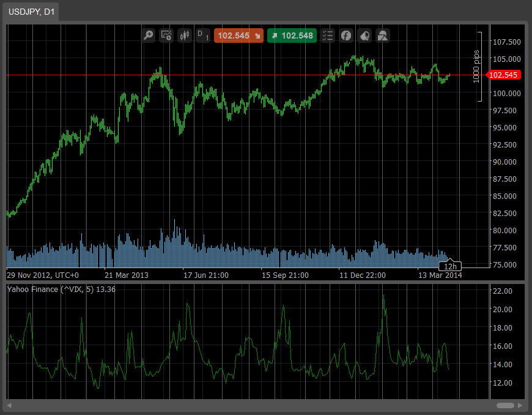The image size is (532, 415).
Task: Click the f-symbol functions icon
Action: 346,36
